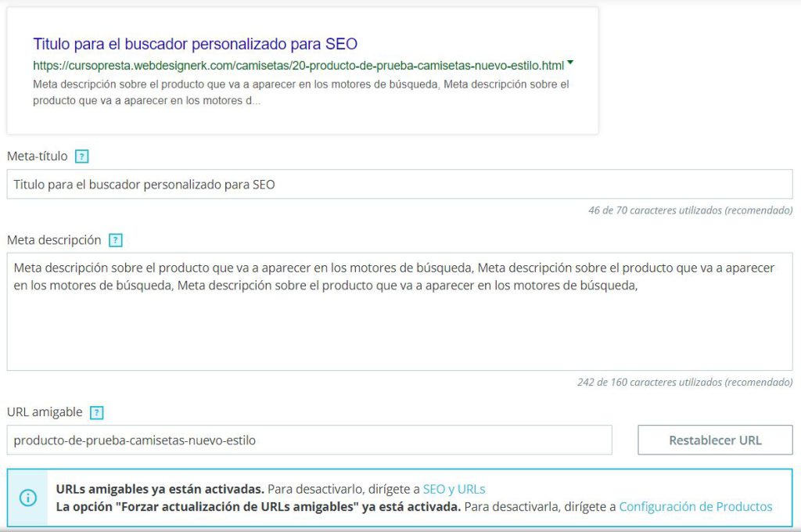801x532 pixels.
Task: Click the 242 de 160 caracteres counter
Action: click(x=684, y=383)
